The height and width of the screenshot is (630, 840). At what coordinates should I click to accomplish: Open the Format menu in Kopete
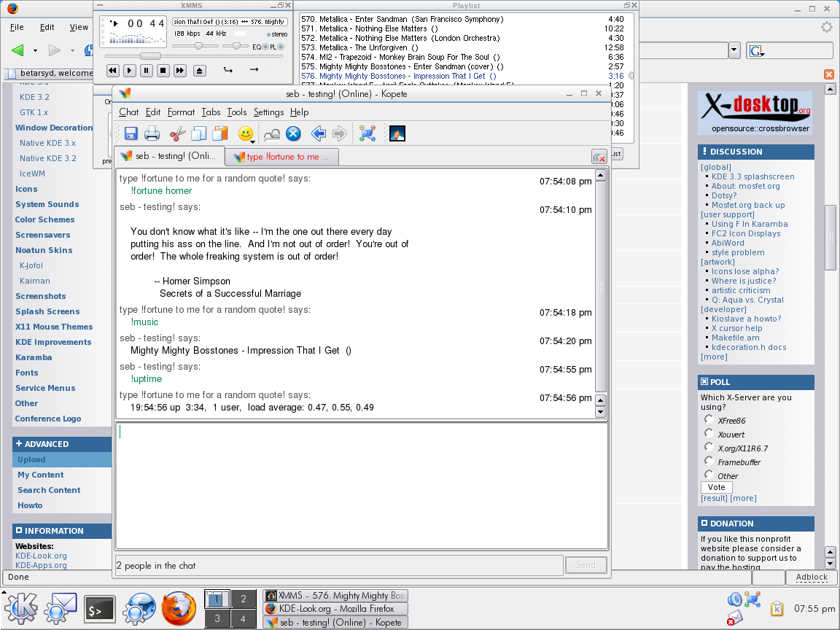coord(181,112)
